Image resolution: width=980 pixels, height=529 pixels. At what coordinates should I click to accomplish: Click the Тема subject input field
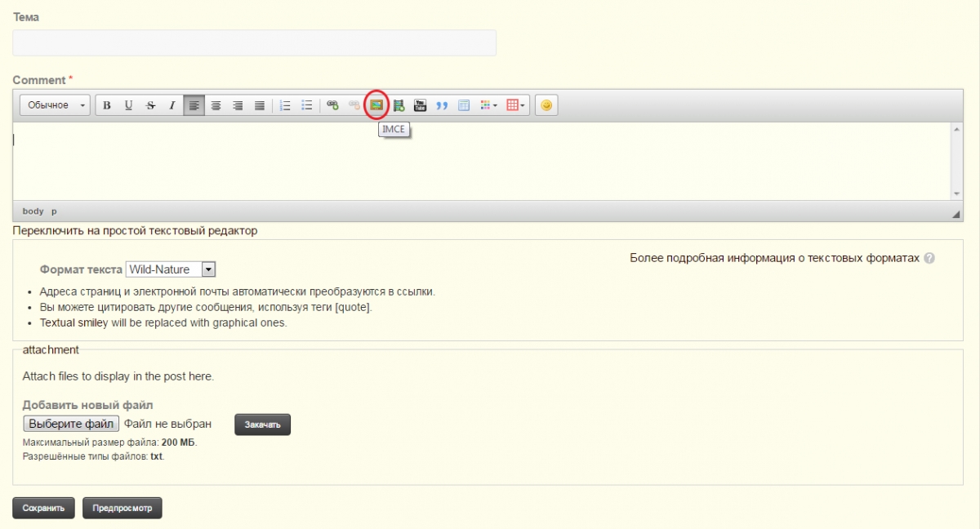click(254, 43)
